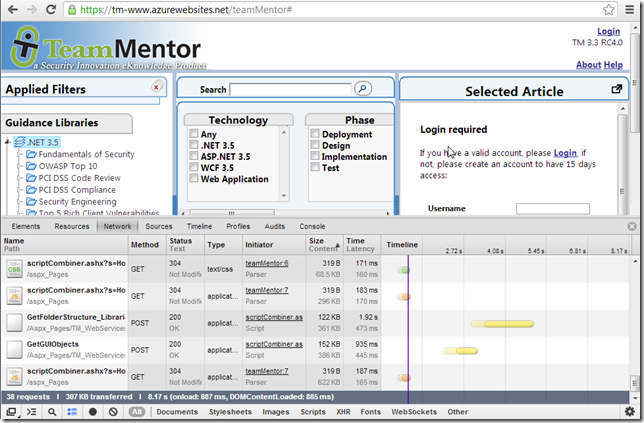Image resolution: width=644 pixels, height=423 pixels.
Task: Click the OWASP Top 10 folder icon
Action: click(x=31, y=166)
